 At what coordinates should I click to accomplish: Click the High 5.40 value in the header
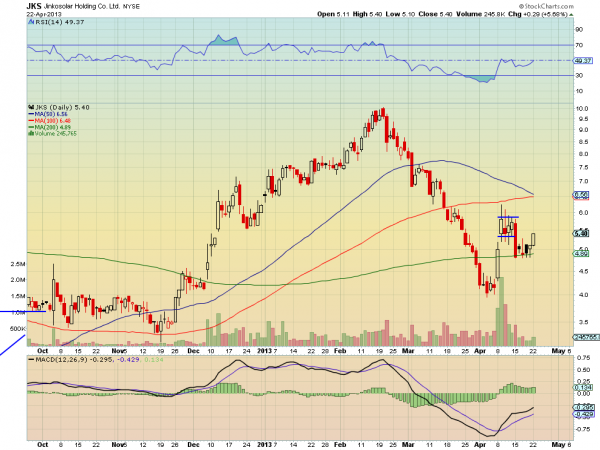367,14
